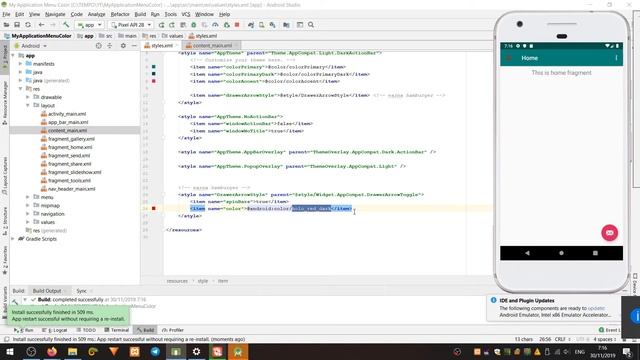Click the Open folder toolbar icon

tap(6, 25)
